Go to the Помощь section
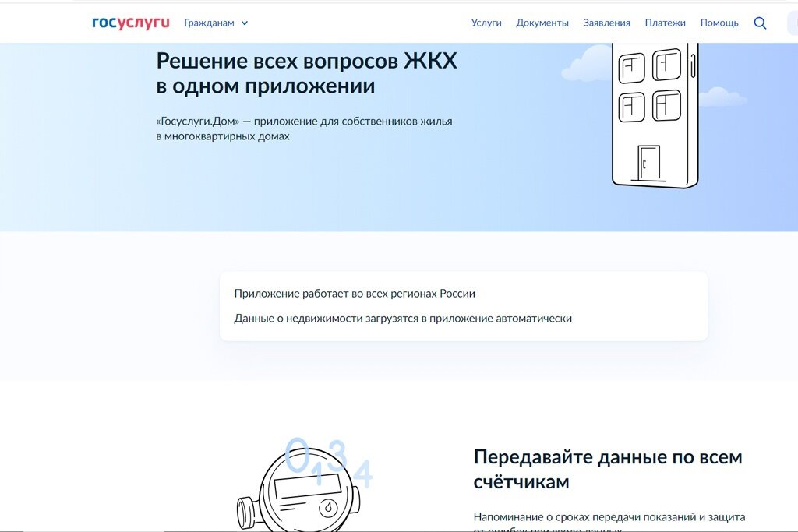Screen dimensions: 798x532 [720, 23]
